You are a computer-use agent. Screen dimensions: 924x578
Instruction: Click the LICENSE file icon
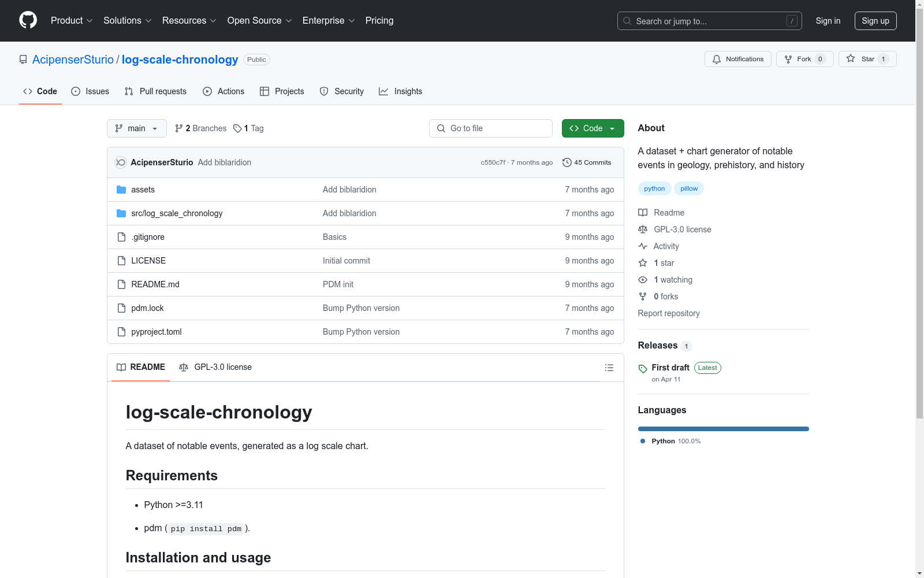(121, 261)
